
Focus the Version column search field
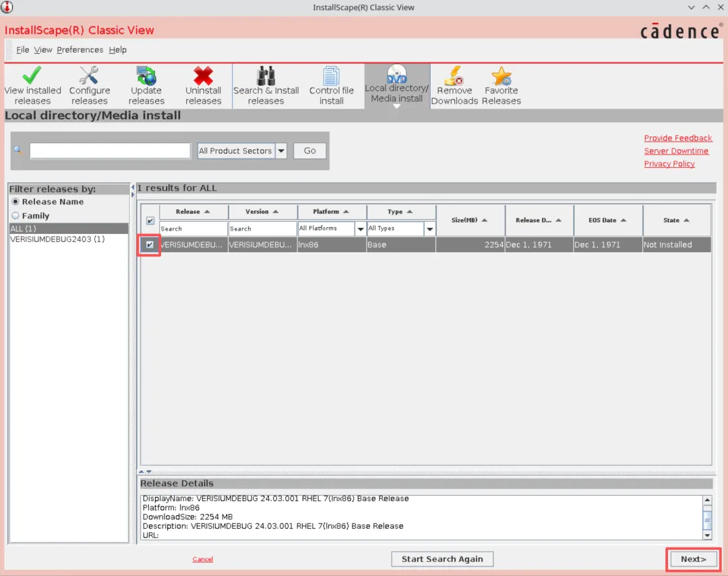(263, 229)
